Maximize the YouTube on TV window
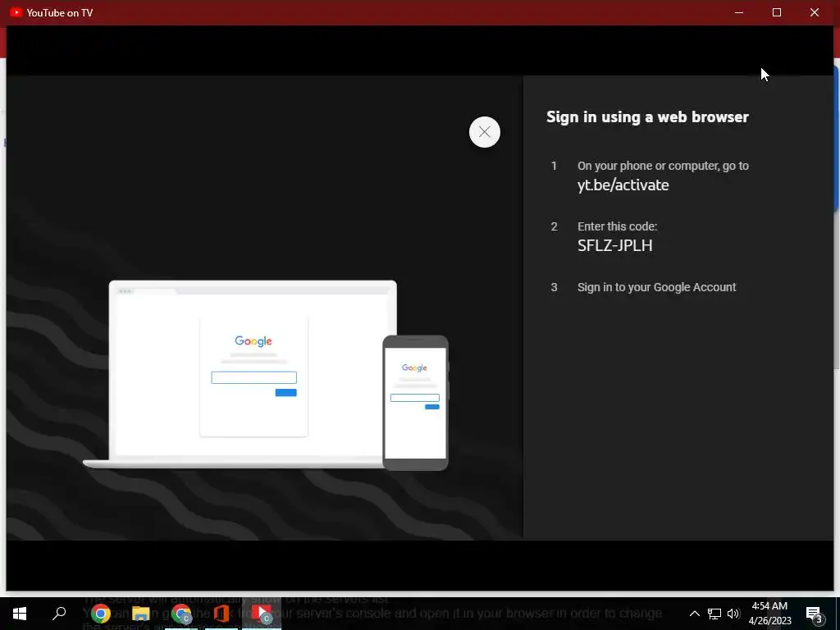Viewport: 840px width, 630px height. coord(776,12)
